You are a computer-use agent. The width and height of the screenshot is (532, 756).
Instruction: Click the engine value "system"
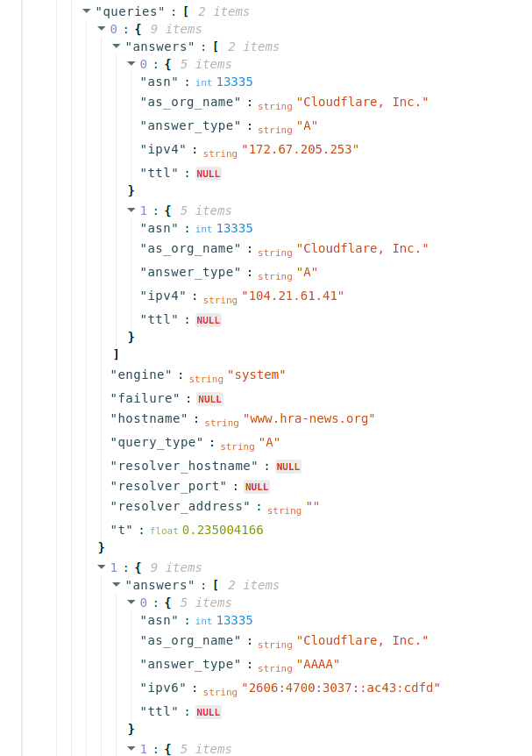tap(256, 374)
